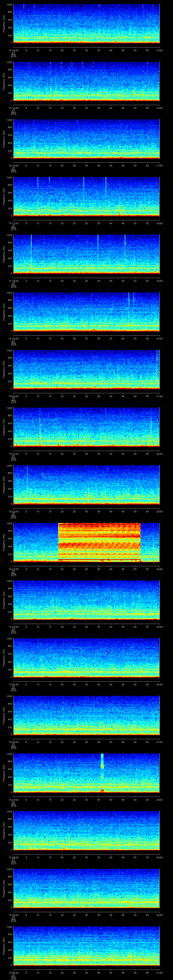Click the 15:18:00 start time label
The width and height of the screenshot is (173, 980).
13,281
